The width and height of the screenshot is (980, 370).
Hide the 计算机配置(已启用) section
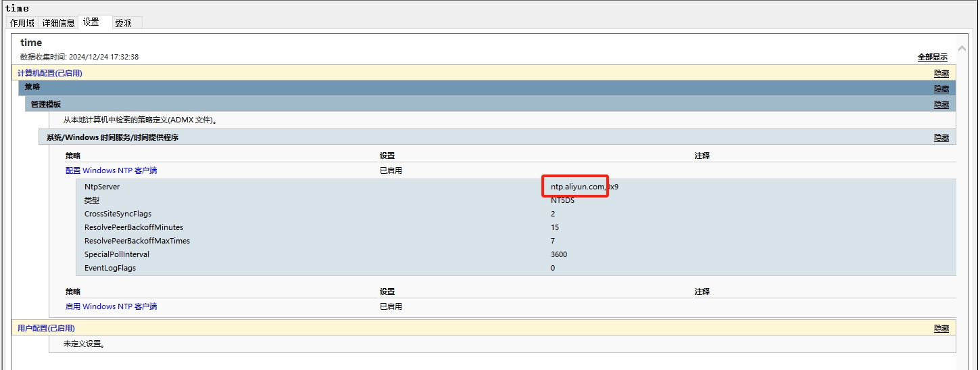click(941, 73)
